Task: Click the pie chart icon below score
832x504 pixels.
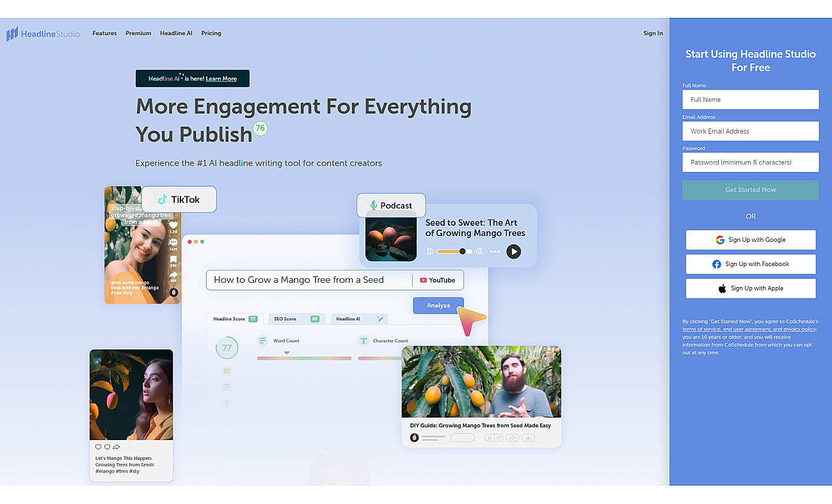Action: coord(227,370)
